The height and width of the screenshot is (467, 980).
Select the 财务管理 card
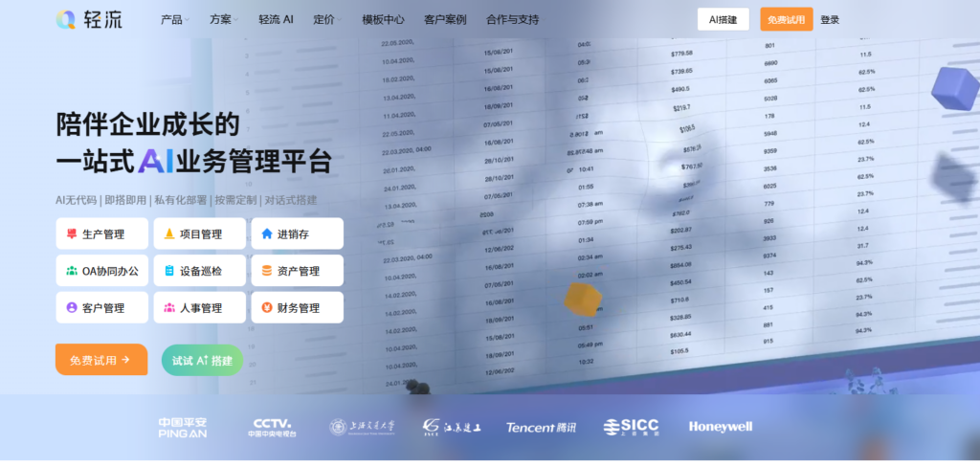297,307
